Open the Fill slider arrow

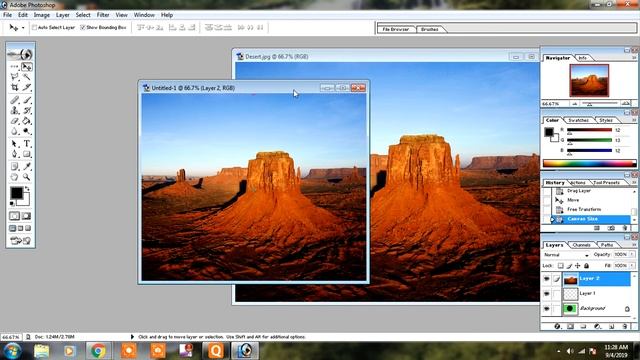tap(632, 266)
